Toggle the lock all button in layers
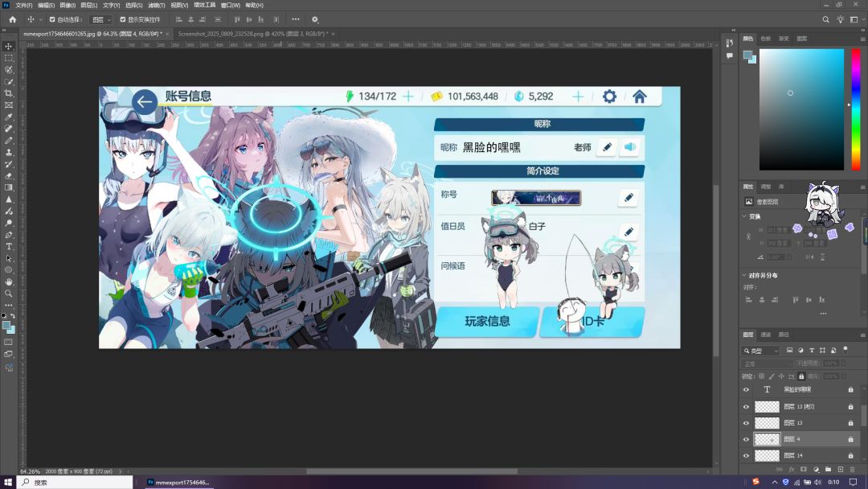 click(x=801, y=376)
